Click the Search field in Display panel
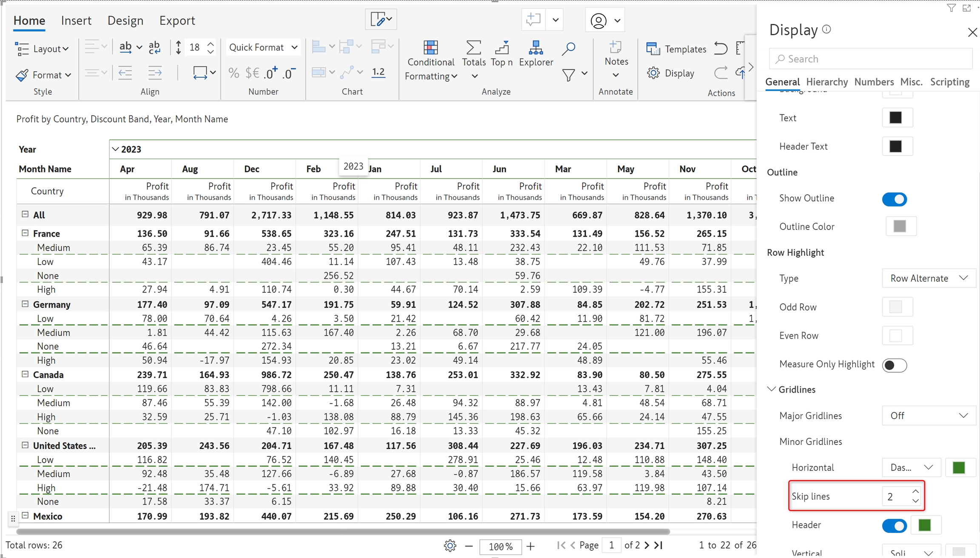 [x=870, y=59]
